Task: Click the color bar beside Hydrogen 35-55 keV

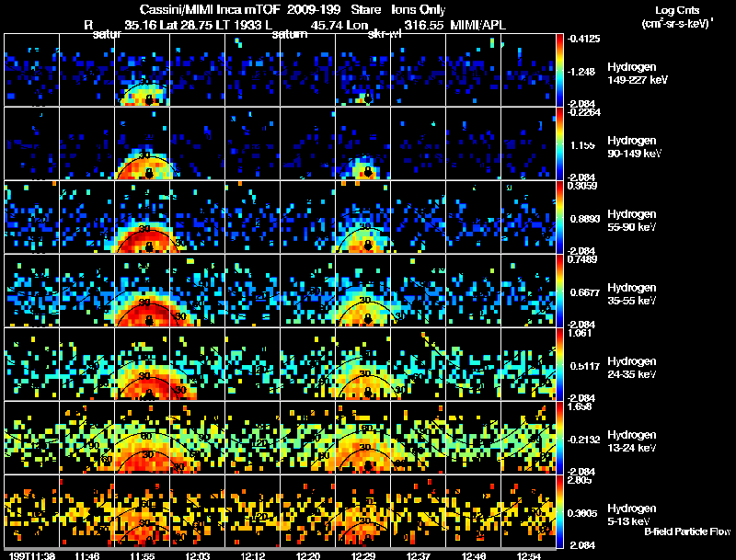Action: [x=559, y=291]
